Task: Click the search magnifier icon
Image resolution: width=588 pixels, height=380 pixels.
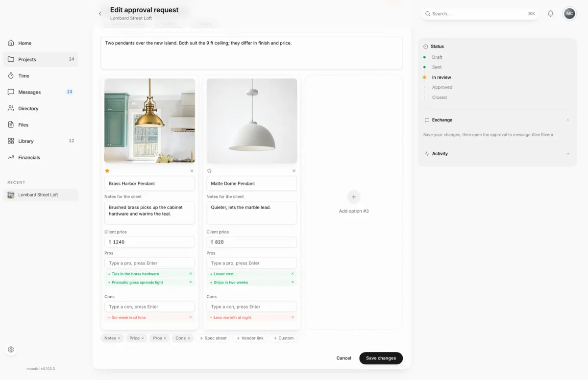Action: pyautogui.click(x=427, y=14)
